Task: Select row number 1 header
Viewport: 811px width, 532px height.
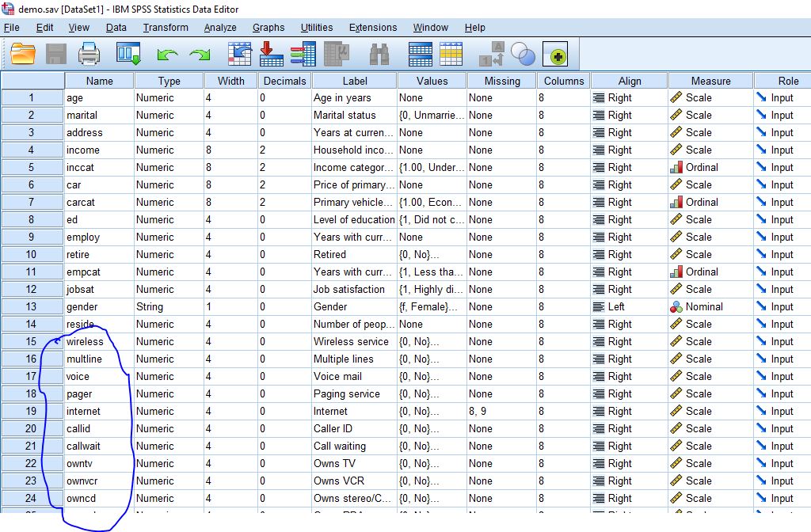Action: point(32,97)
